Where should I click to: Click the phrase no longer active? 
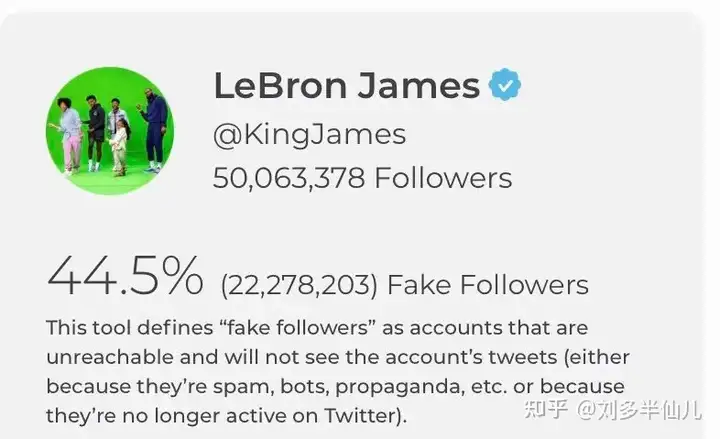click(x=204, y=416)
